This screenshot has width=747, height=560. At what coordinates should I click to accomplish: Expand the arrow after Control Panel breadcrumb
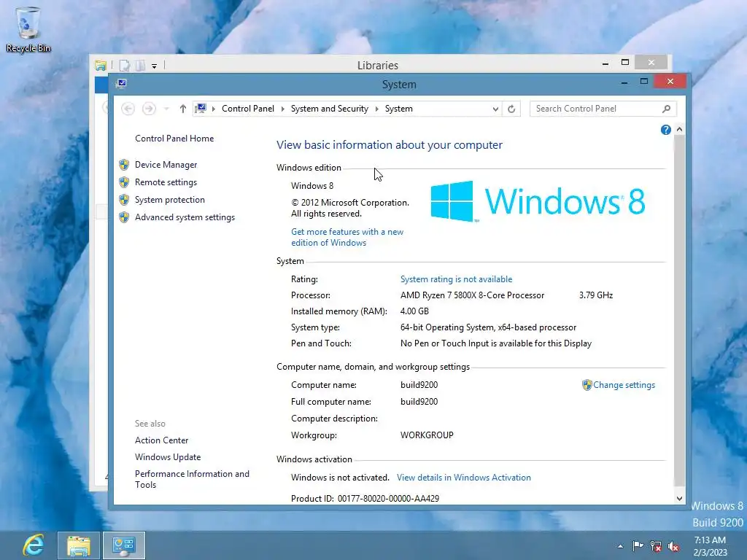(282, 109)
